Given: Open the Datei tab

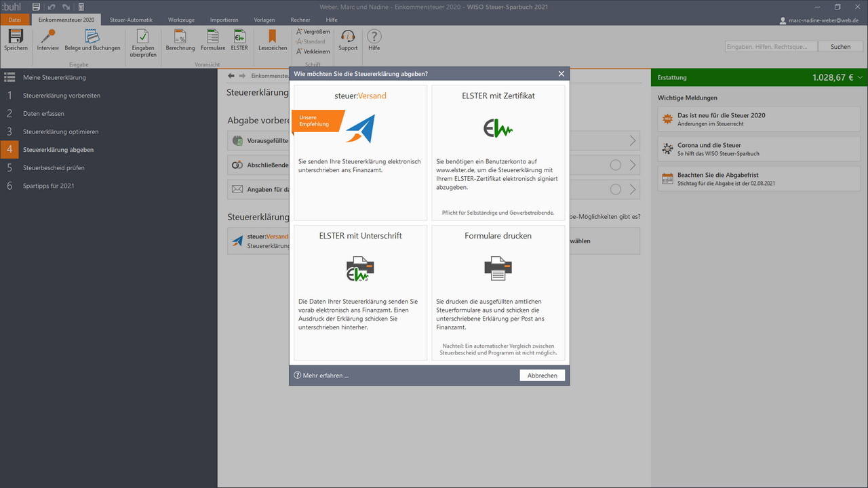Looking at the screenshot, I should tap(15, 20).
